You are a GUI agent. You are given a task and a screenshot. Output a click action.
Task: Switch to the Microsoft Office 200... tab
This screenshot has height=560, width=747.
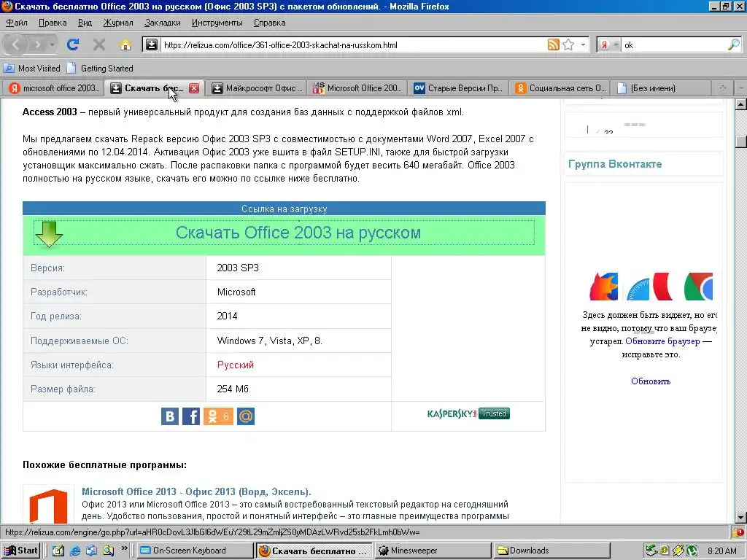(x=357, y=88)
